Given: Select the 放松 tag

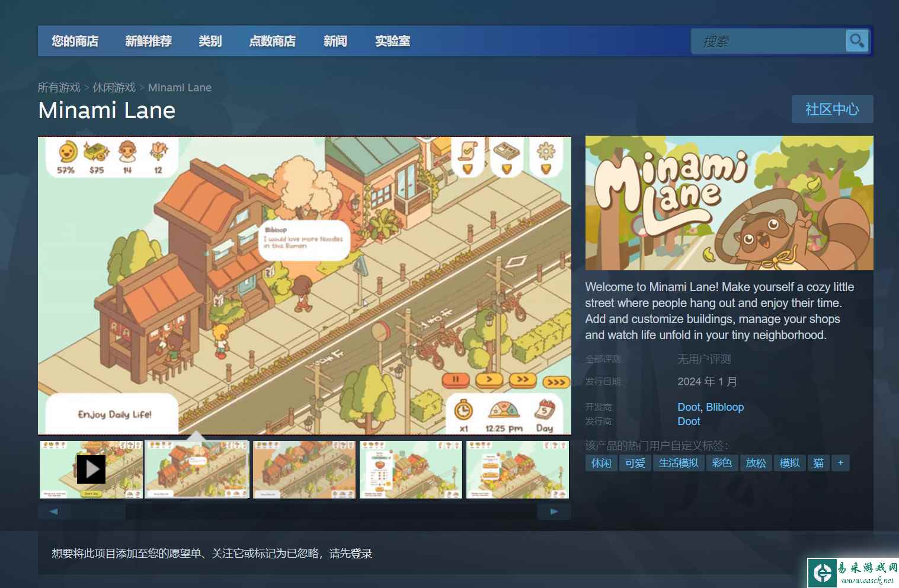Looking at the screenshot, I should [x=756, y=463].
